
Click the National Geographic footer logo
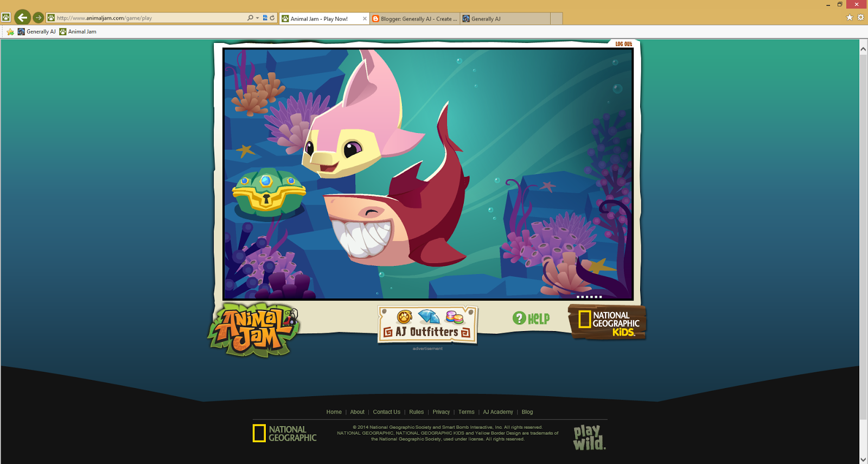[285, 434]
